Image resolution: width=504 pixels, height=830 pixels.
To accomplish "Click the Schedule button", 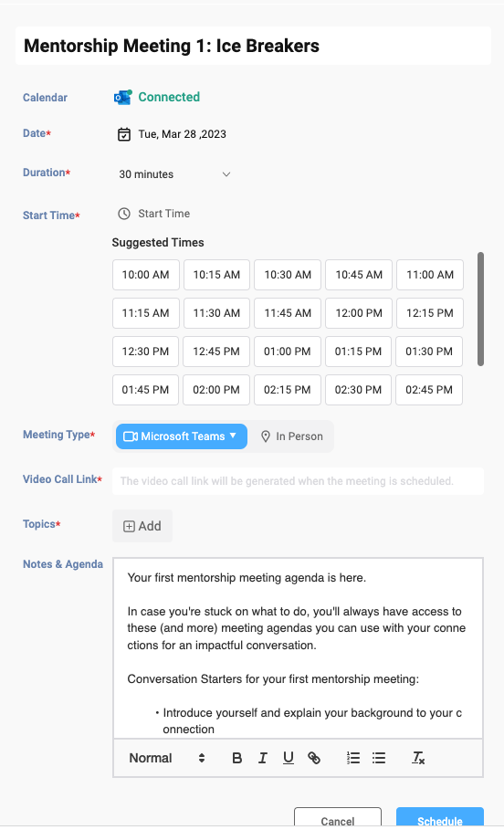I will (x=440, y=818).
